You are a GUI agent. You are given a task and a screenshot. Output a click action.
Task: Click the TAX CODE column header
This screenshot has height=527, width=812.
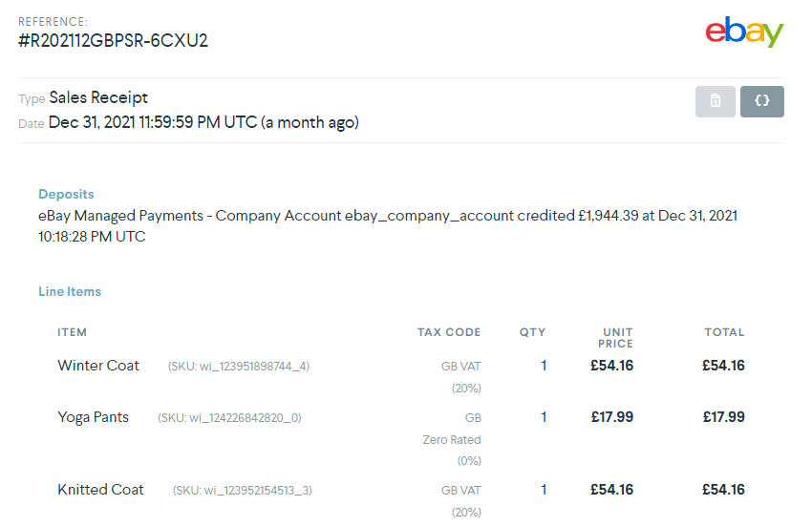[x=449, y=332]
